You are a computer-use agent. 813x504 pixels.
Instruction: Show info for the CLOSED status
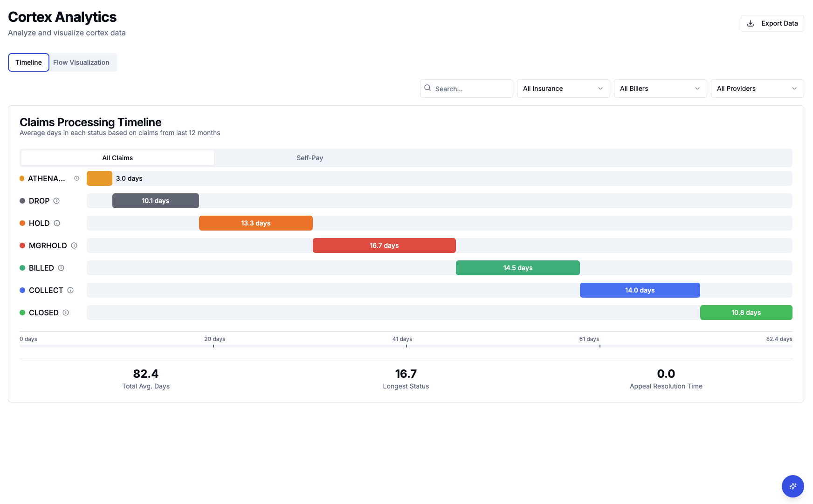click(x=66, y=313)
